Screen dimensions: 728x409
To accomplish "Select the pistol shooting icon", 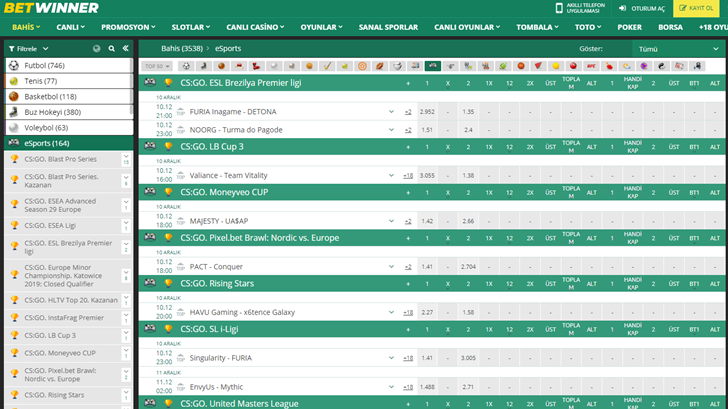I will click(x=450, y=66).
